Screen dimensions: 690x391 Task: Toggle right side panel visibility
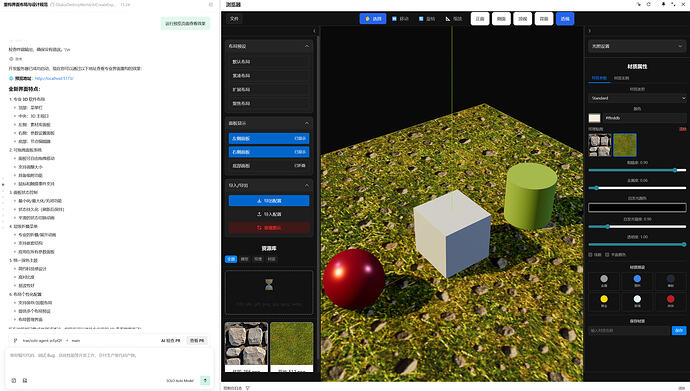[x=269, y=152]
